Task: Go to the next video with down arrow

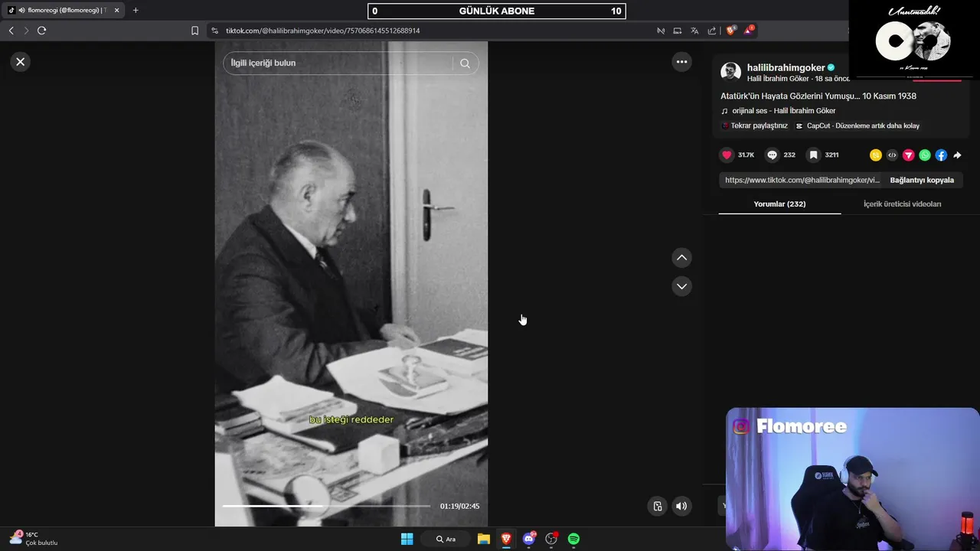Action: (681, 286)
